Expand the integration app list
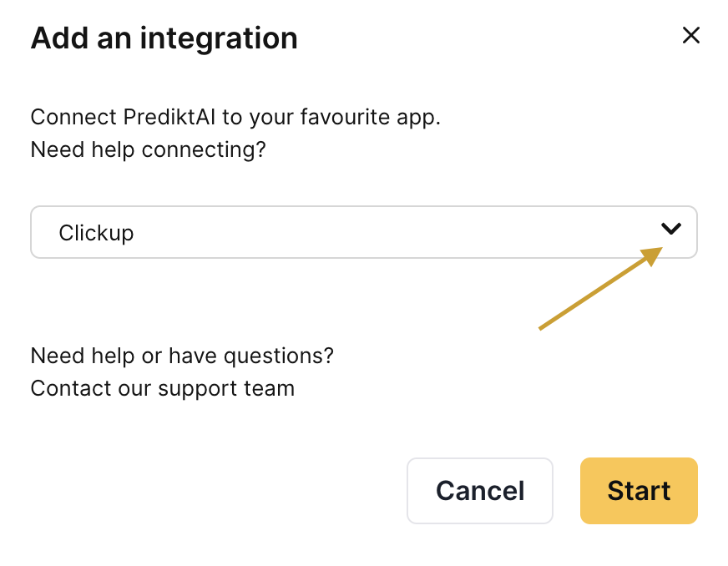The image size is (728, 566). click(x=671, y=229)
